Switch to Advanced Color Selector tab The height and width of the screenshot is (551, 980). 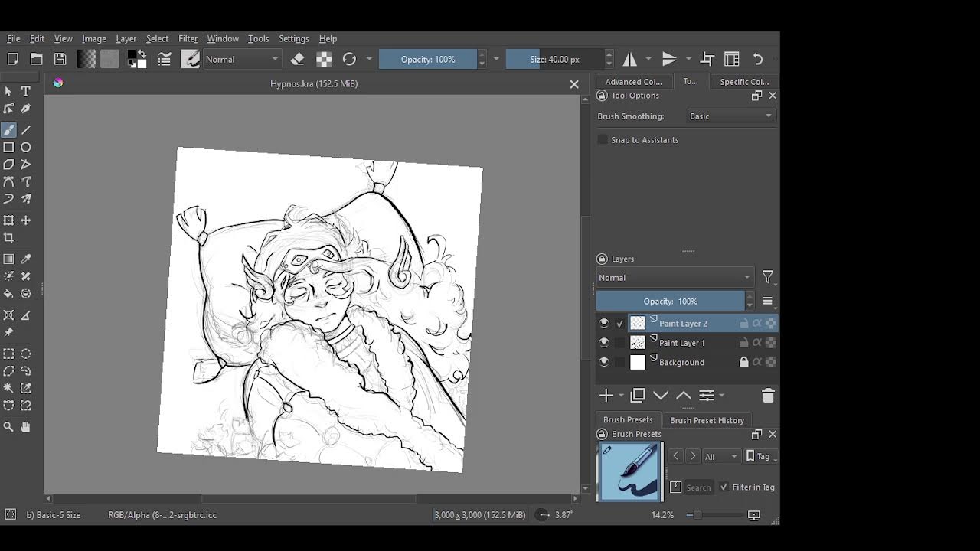[633, 82]
